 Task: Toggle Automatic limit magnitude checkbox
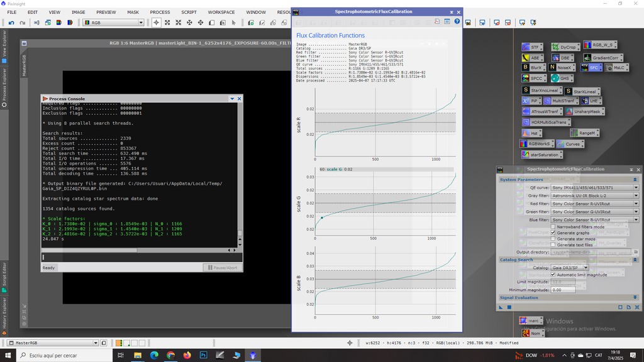coord(553,275)
